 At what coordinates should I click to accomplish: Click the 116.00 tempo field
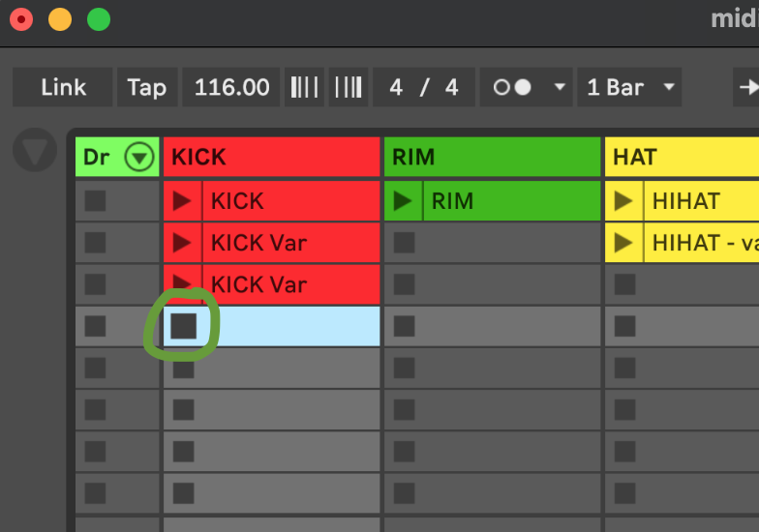pyautogui.click(x=231, y=88)
